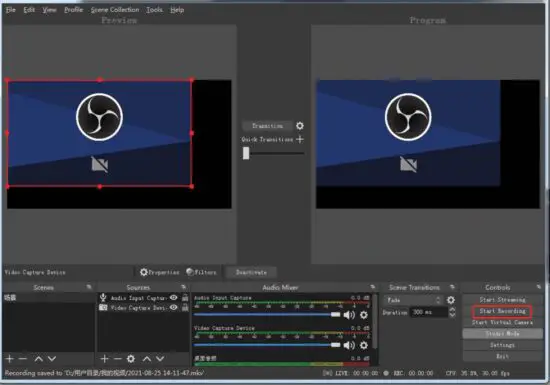Open Video Capture Device mixer settings gear

[364, 345]
